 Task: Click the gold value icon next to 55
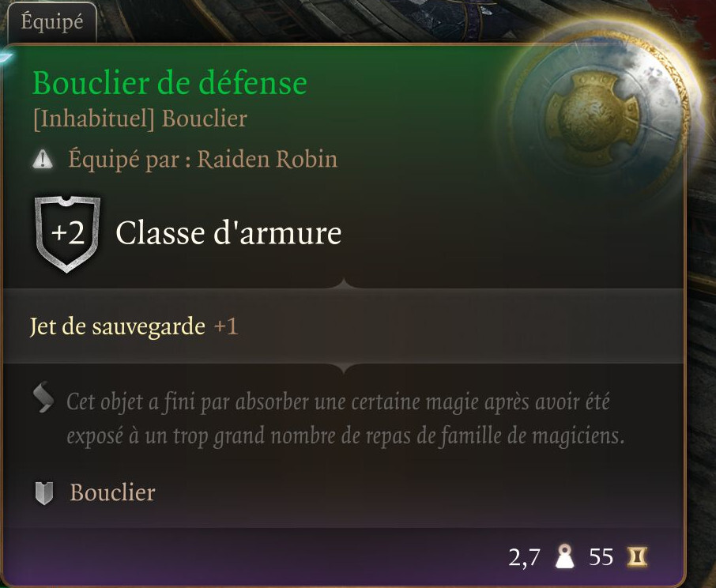pos(637,557)
